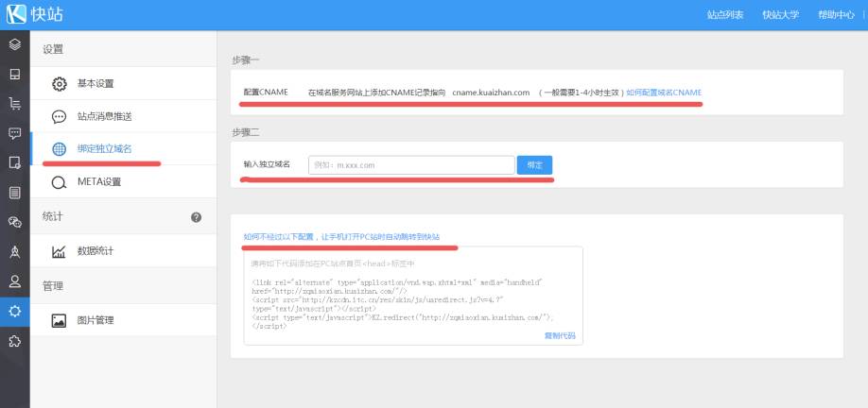Click the gear icon beside 基本设置
868x408 pixels.
(x=59, y=84)
